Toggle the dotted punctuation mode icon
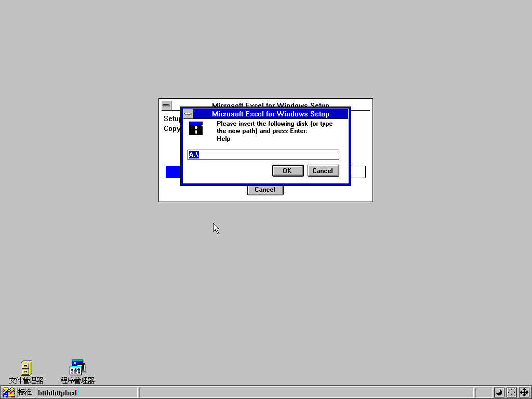532x399 pixels. pos(511,393)
